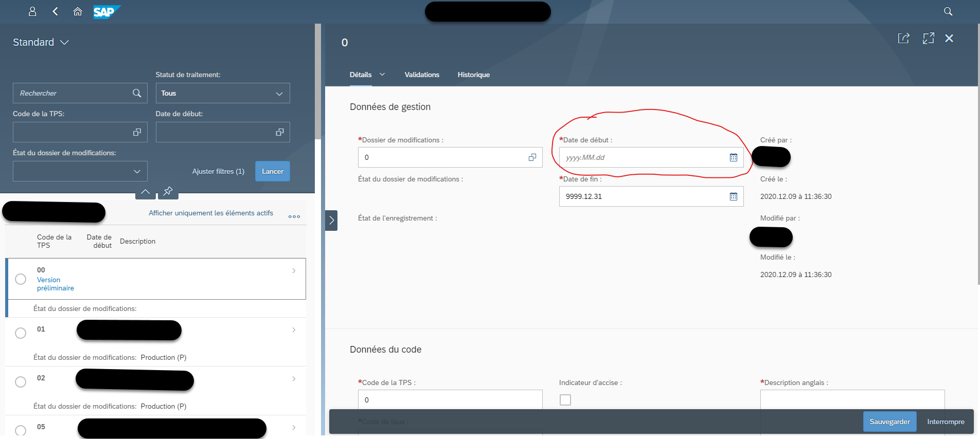Collapse the list panel with side arrow
980x439 pixels.
(x=331, y=221)
